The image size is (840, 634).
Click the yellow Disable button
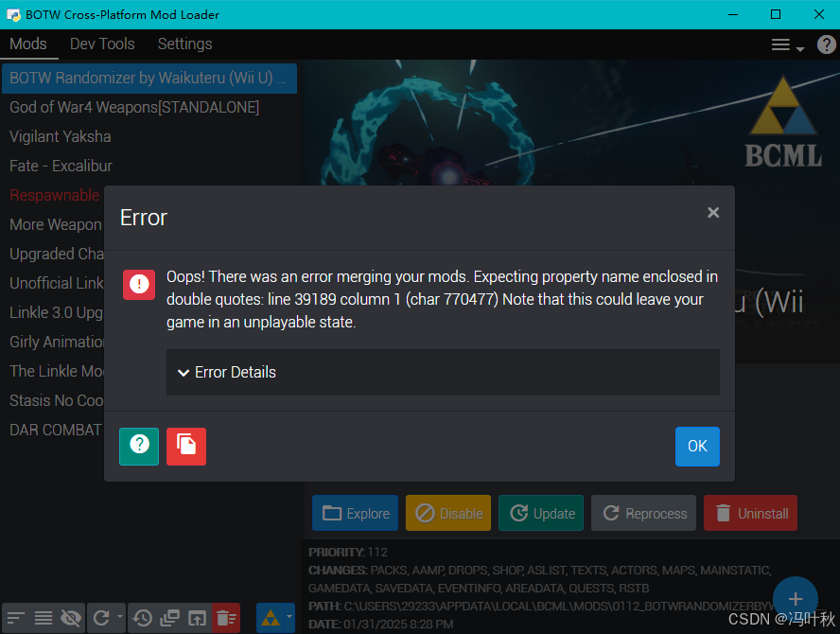pyautogui.click(x=448, y=514)
